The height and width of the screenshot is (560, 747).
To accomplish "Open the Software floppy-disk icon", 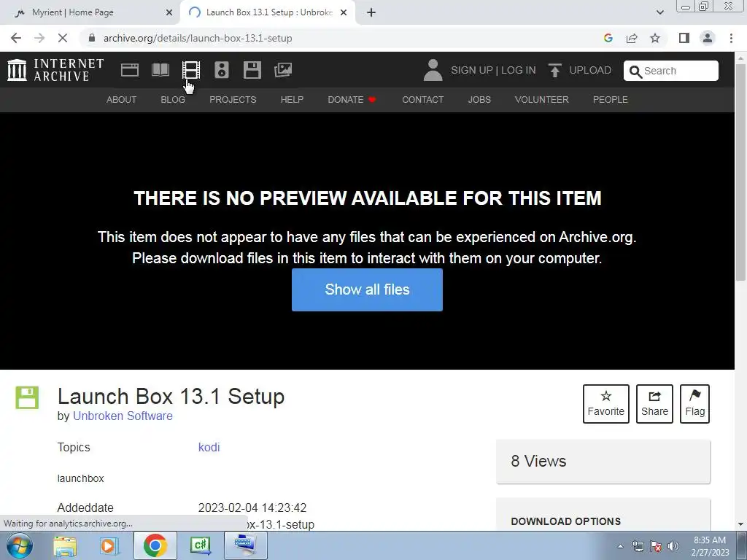I will pyautogui.click(x=252, y=70).
